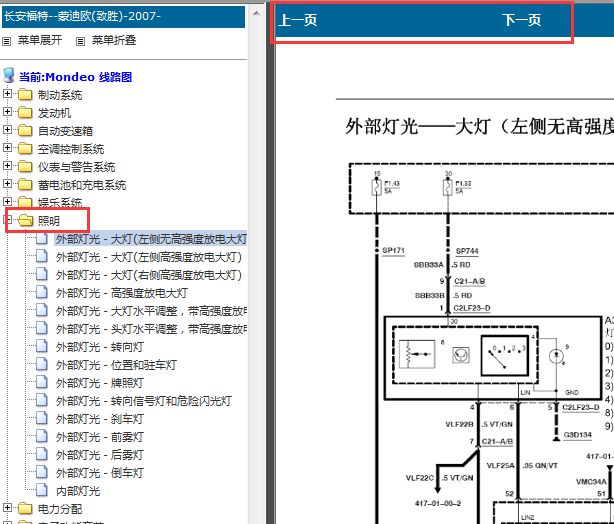The width and height of the screenshot is (614, 524).
Task: Click the 417-01-00-2 reference in diagram
Action: point(438,504)
